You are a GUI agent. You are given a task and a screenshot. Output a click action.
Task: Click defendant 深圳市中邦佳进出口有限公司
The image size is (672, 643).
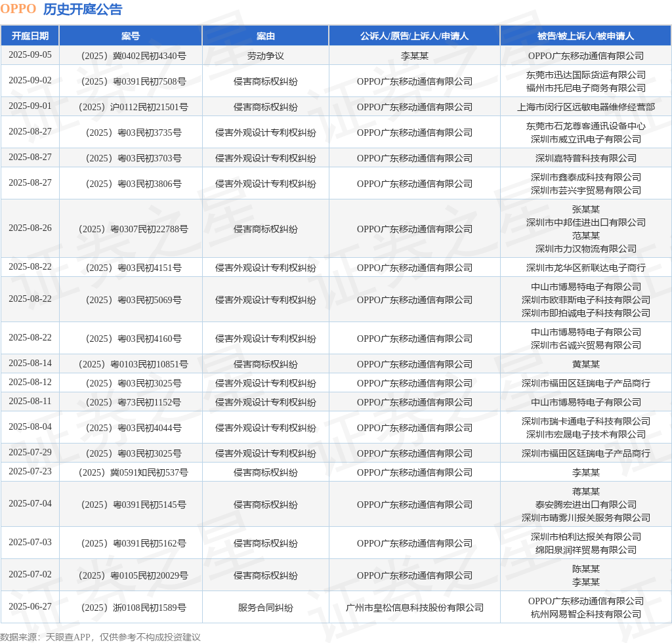[x=586, y=222]
